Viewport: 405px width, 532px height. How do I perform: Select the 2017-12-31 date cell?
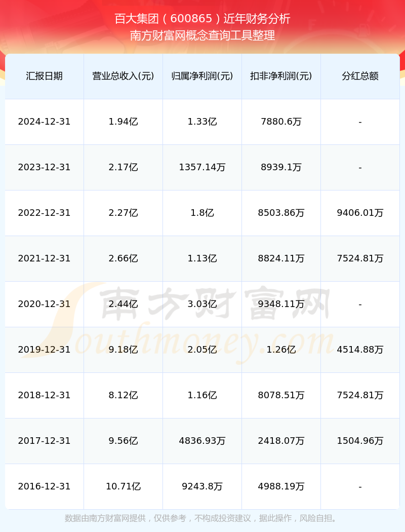click(x=45, y=441)
